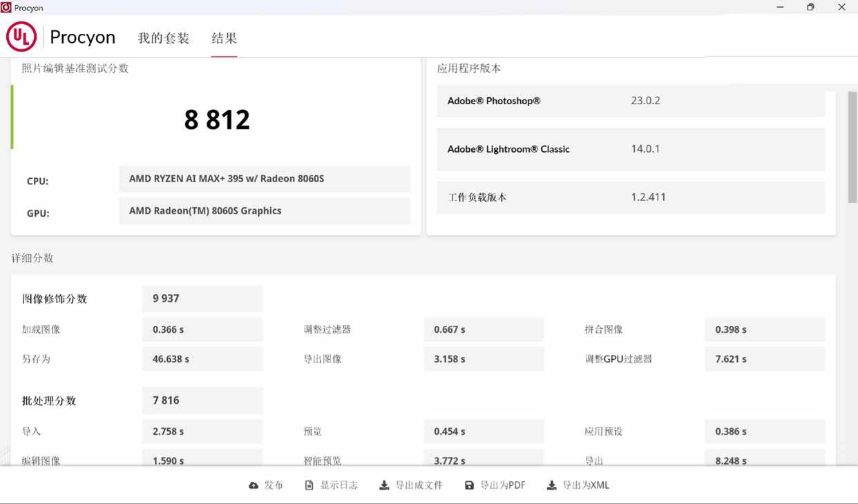Click the document icon beside 显示日志
Screen dimensions: 858x504
tap(309, 485)
